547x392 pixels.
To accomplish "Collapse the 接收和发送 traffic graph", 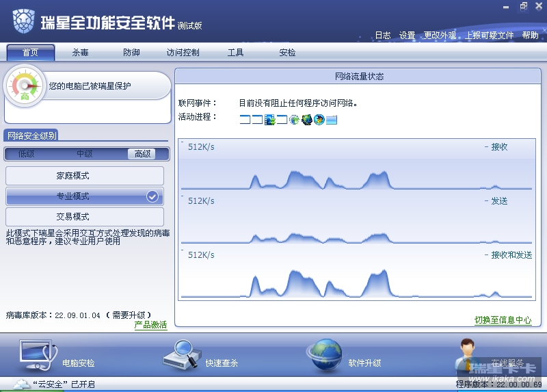I will [486, 255].
